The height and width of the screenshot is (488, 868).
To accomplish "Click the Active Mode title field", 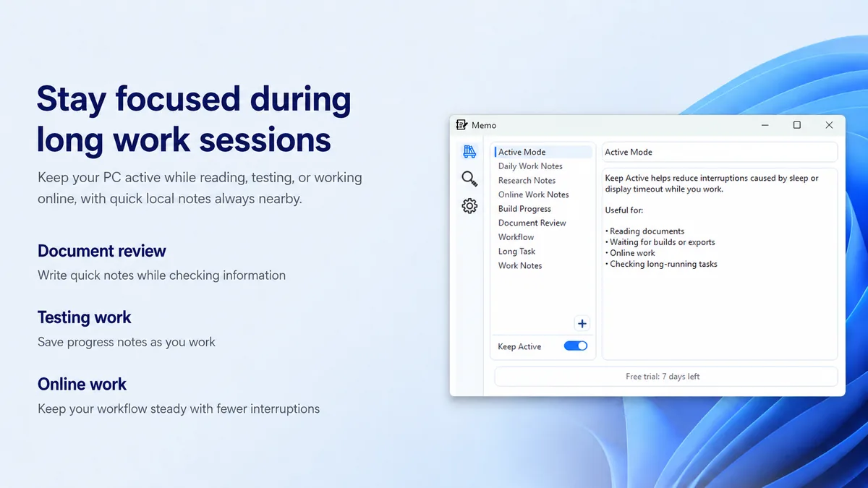I will [x=720, y=152].
